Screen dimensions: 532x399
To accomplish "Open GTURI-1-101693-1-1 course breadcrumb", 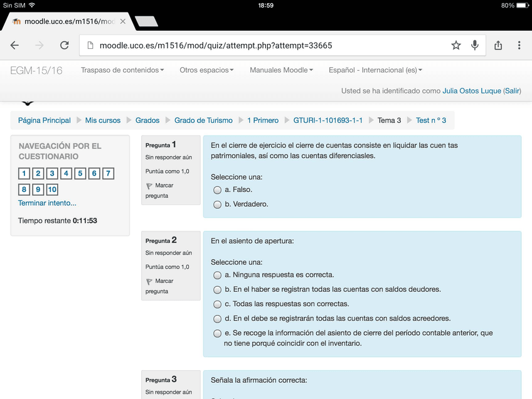I will click(327, 120).
